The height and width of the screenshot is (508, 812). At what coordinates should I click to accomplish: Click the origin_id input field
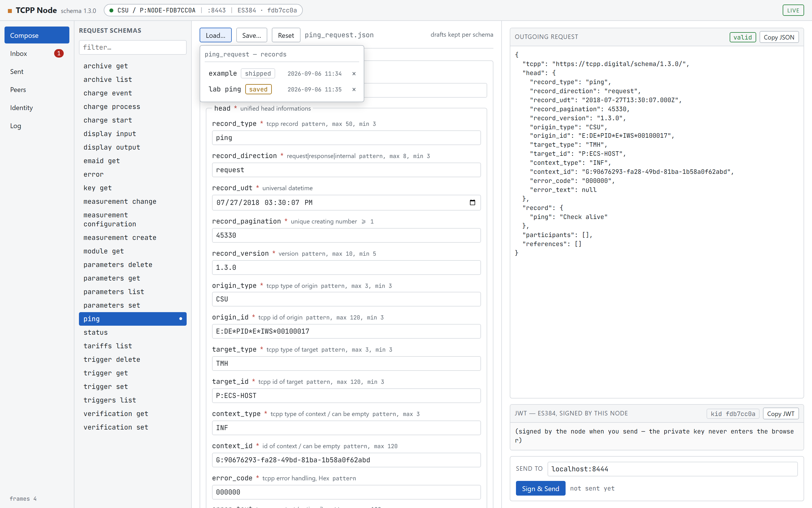tap(346, 331)
